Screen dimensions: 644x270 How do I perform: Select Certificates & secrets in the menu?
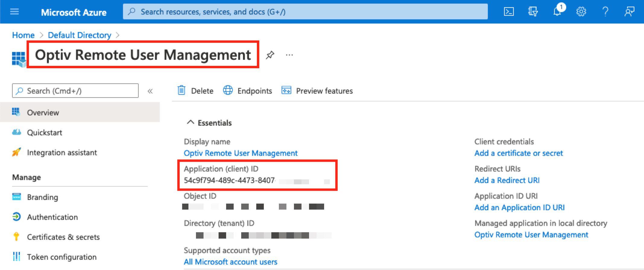click(x=63, y=237)
